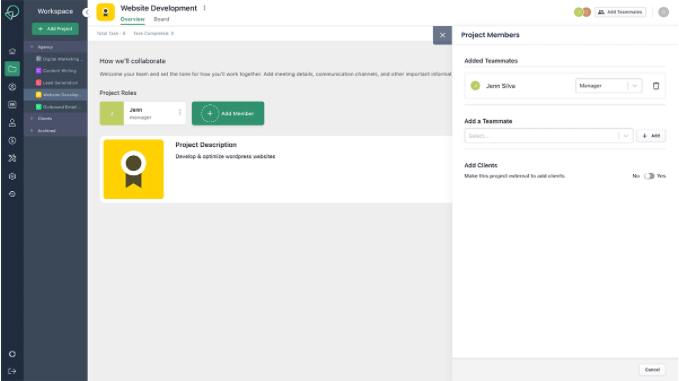Click the delete trash icon for Jenn Silva
Viewport: 679px width, 381px height.
coord(656,86)
